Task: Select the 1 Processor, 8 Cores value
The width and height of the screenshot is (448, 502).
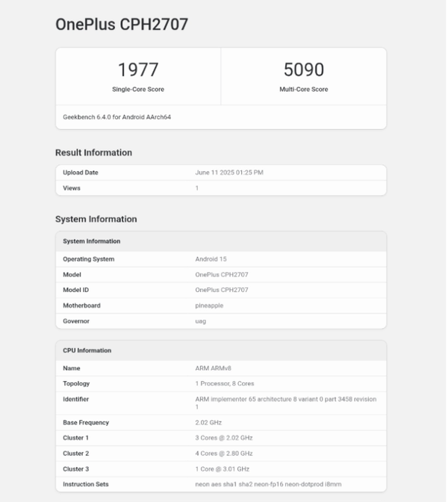Action: pos(224,384)
